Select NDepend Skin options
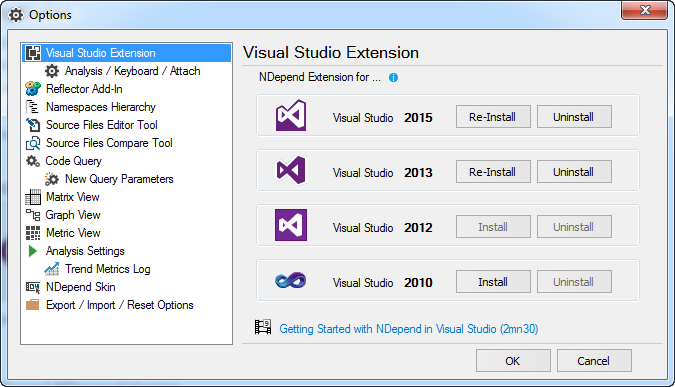The width and height of the screenshot is (675, 387). 81,287
